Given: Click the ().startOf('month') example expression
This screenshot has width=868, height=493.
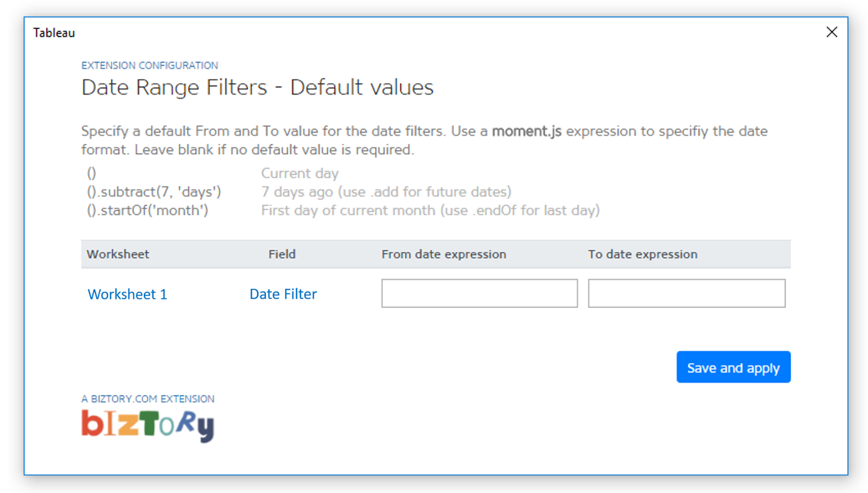Looking at the screenshot, I should pos(148,210).
